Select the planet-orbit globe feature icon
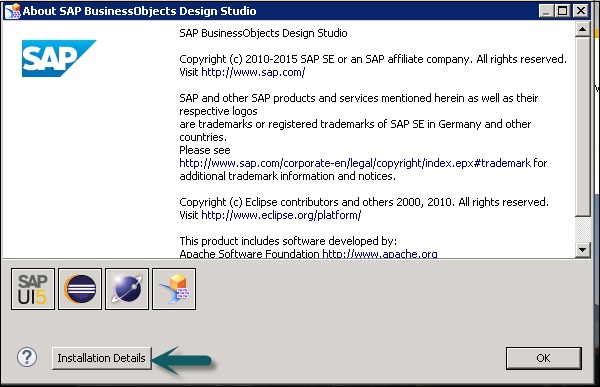The image size is (600, 387). [x=127, y=289]
